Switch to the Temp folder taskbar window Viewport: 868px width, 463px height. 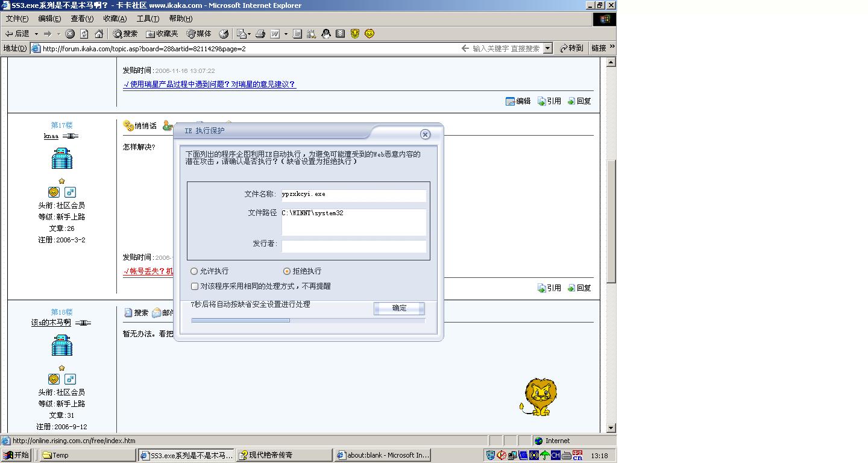(x=87, y=455)
